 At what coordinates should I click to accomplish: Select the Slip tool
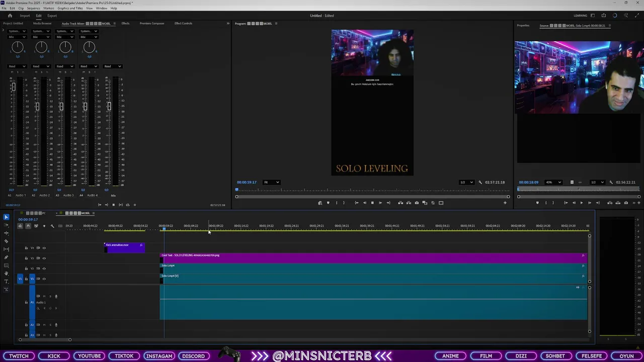point(6,249)
